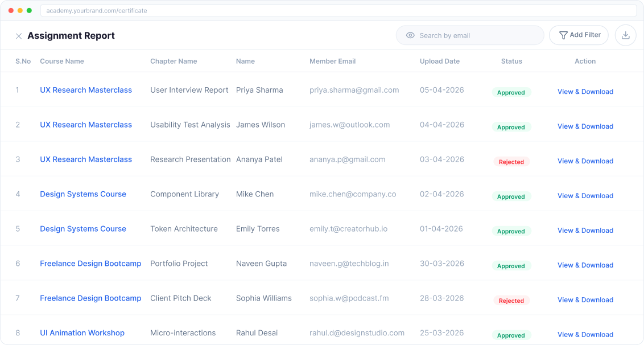Click the yellow minimize window dot
This screenshot has height=345, width=644.
pos(20,11)
